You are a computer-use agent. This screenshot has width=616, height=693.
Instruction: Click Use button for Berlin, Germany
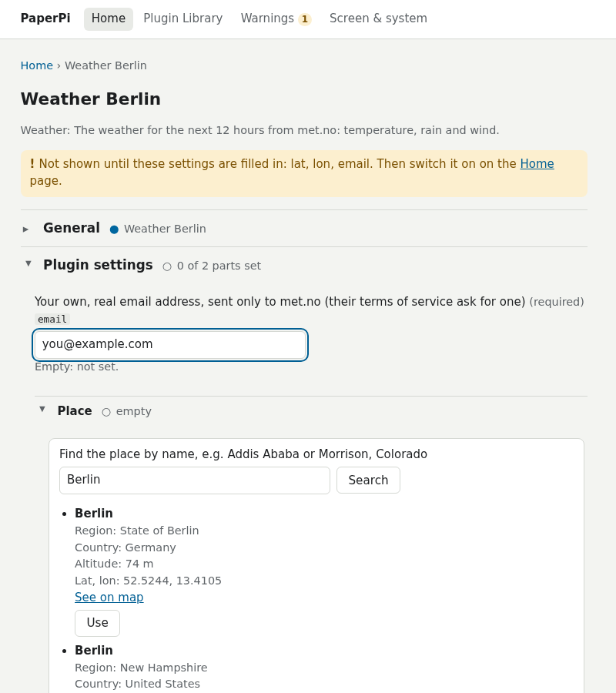tap(97, 623)
